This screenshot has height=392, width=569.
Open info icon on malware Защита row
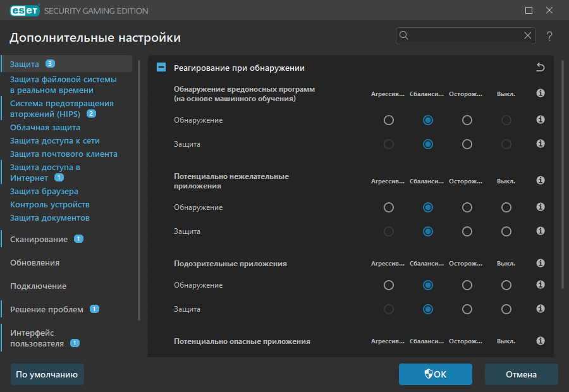tap(541, 144)
